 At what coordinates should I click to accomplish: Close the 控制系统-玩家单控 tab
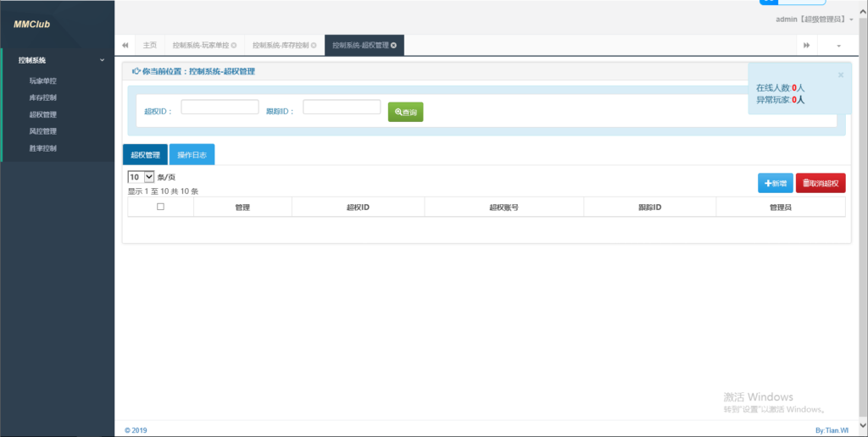click(234, 45)
